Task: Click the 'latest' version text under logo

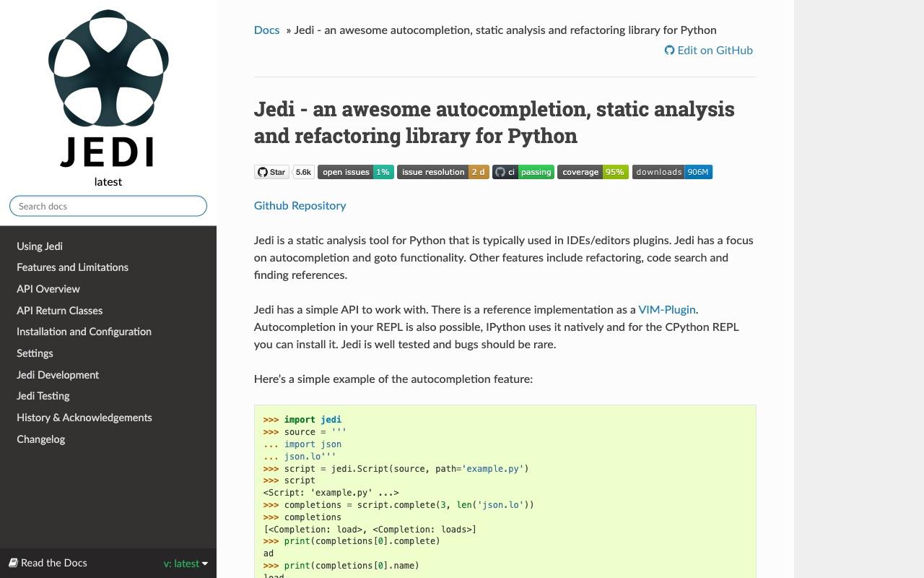Action: coord(108,182)
